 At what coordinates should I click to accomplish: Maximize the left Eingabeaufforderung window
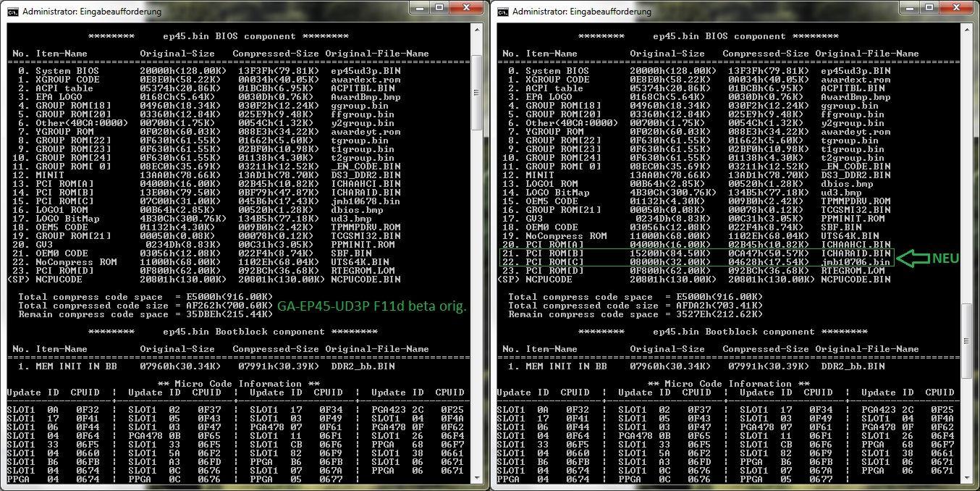click(x=440, y=8)
